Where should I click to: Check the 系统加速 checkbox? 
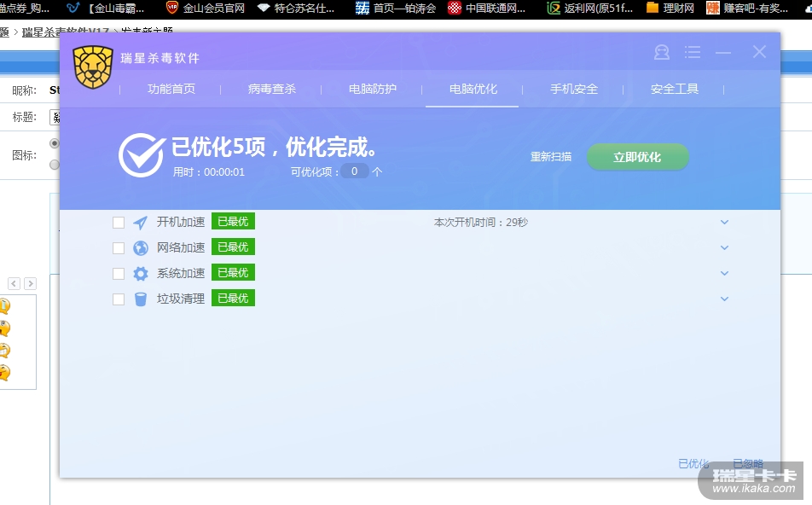tap(119, 274)
